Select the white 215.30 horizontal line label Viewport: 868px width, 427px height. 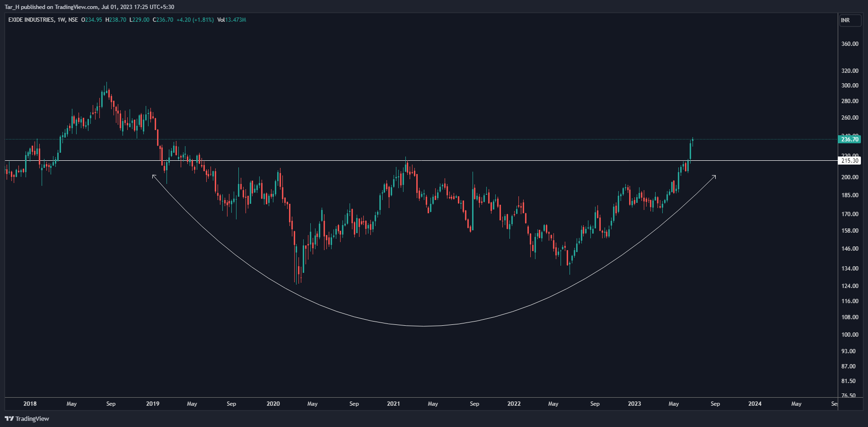850,161
